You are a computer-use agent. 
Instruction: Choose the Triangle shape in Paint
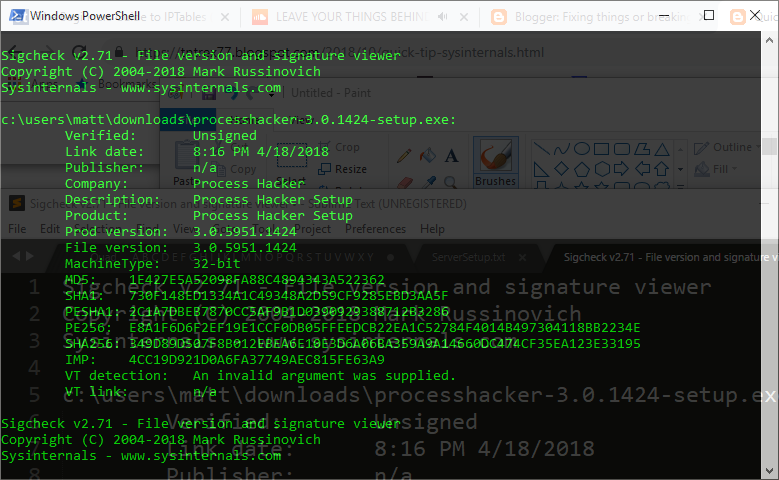pos(662,149)
